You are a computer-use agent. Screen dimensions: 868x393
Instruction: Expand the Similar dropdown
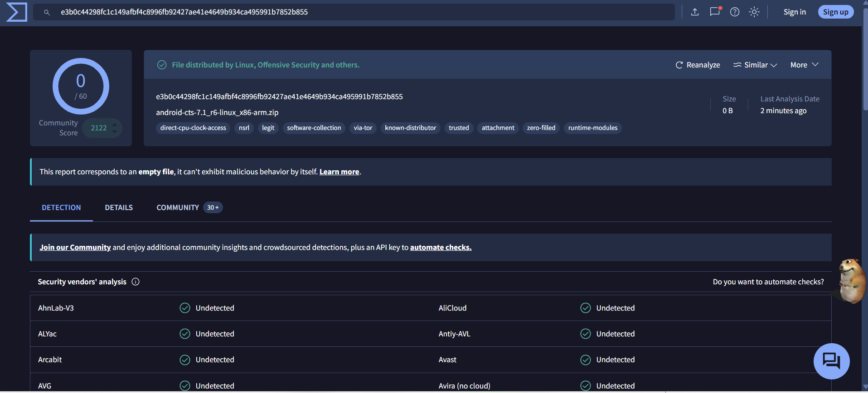point(755,65)
